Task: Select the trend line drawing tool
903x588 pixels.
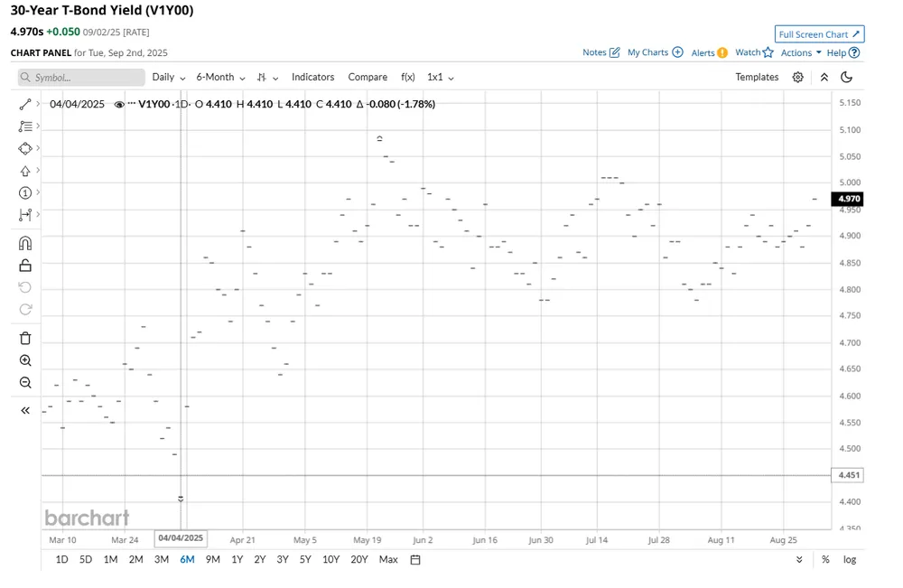Action: [24, 104]
